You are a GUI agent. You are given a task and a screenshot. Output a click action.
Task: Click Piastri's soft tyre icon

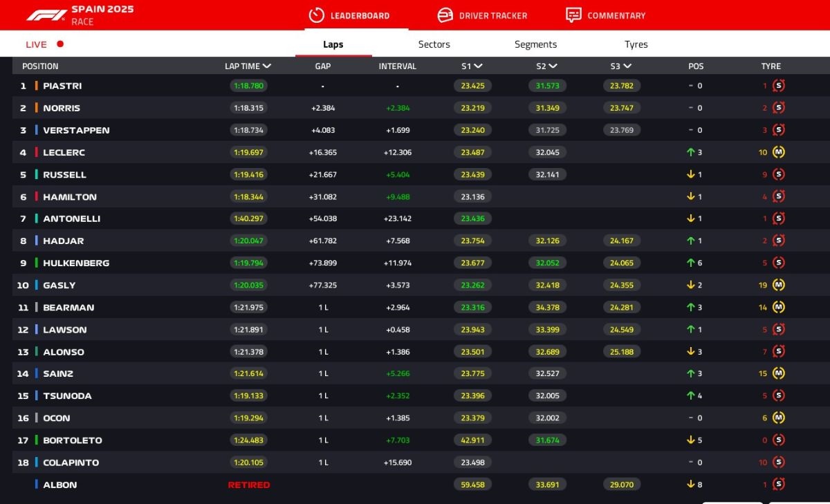click(779, 86)
